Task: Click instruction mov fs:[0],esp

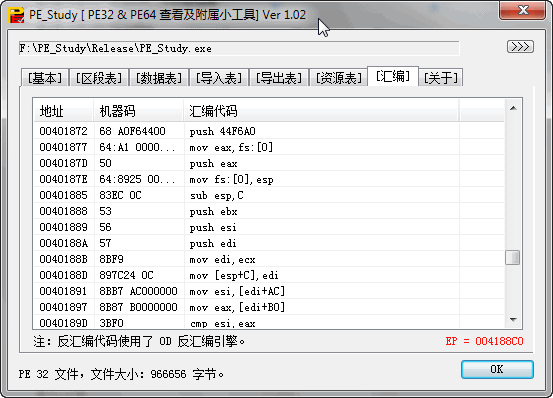Action: point(231,179)
